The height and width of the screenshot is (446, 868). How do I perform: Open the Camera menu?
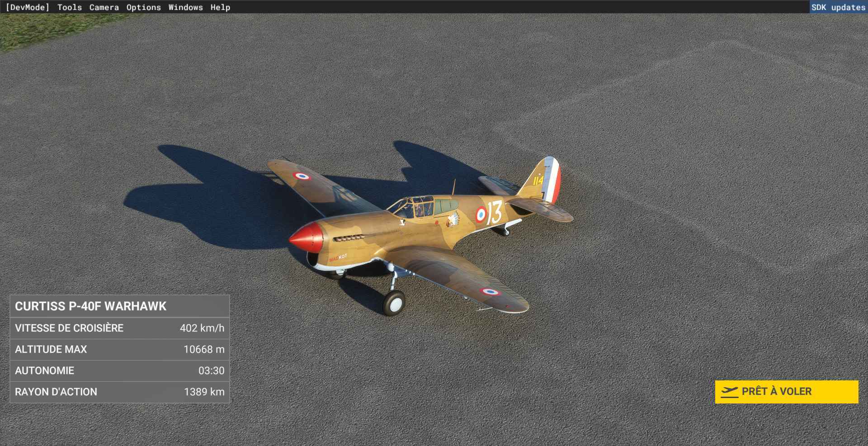[104, 7]
